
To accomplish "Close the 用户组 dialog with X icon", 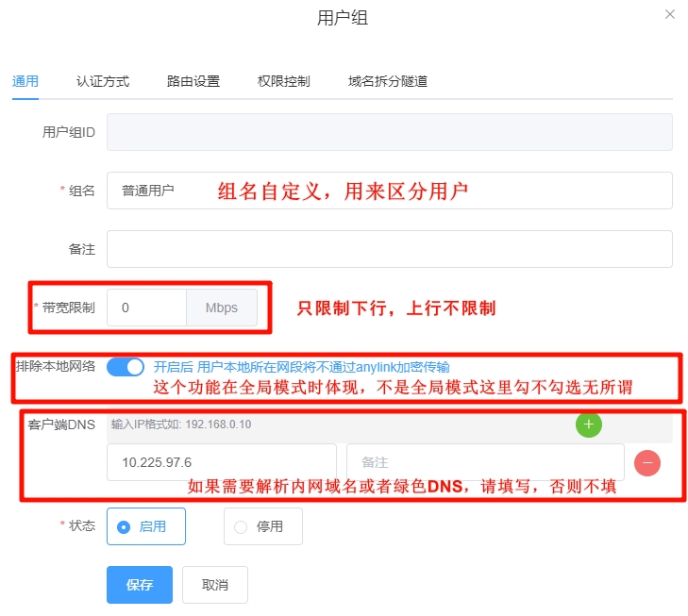I will point(669,14).
